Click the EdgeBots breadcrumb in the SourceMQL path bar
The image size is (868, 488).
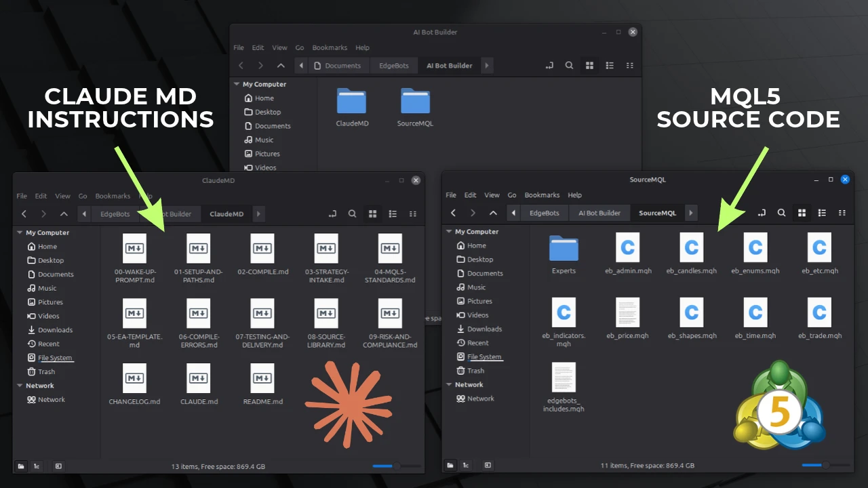[x=544, y=213]
